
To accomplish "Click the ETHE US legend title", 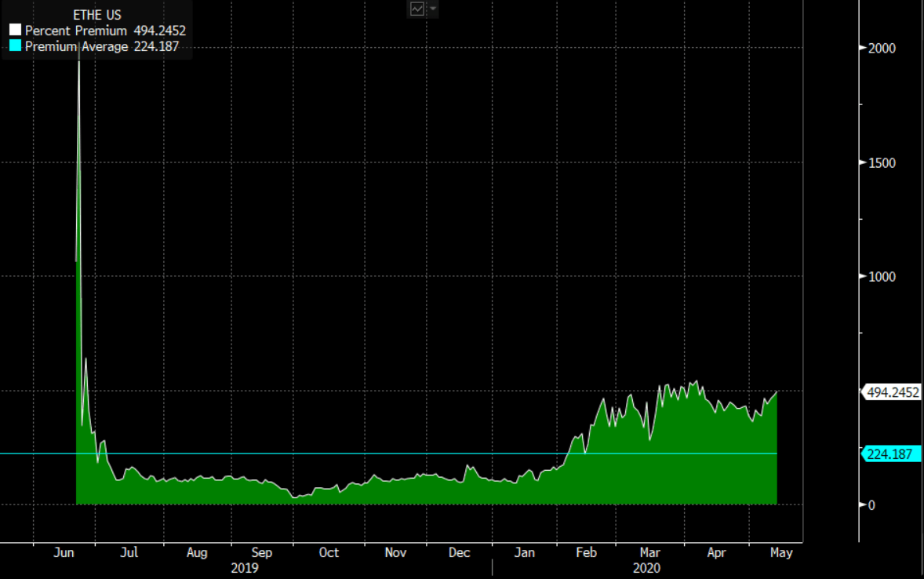I will pyautogui.click(x=96, y=14).
